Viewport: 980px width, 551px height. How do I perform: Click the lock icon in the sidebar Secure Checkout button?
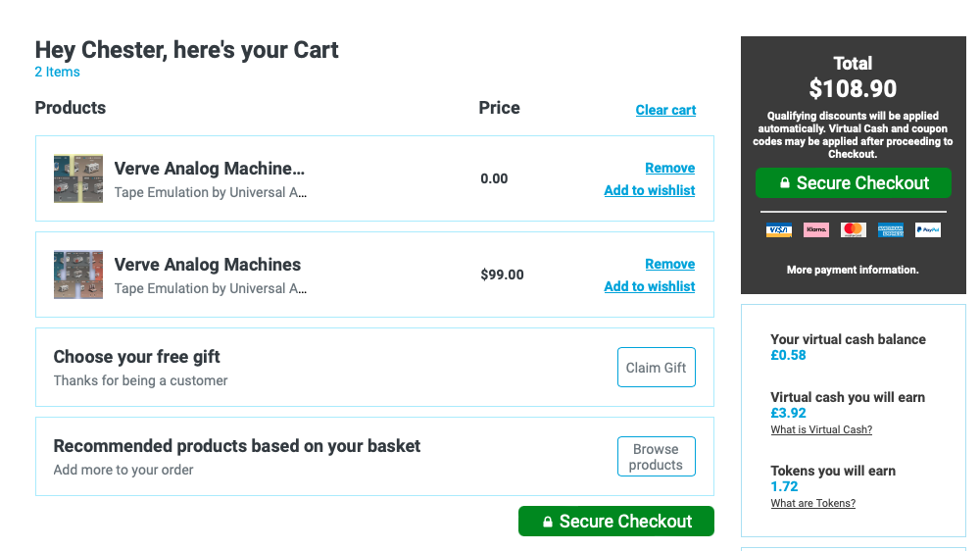tap(784, 182)
